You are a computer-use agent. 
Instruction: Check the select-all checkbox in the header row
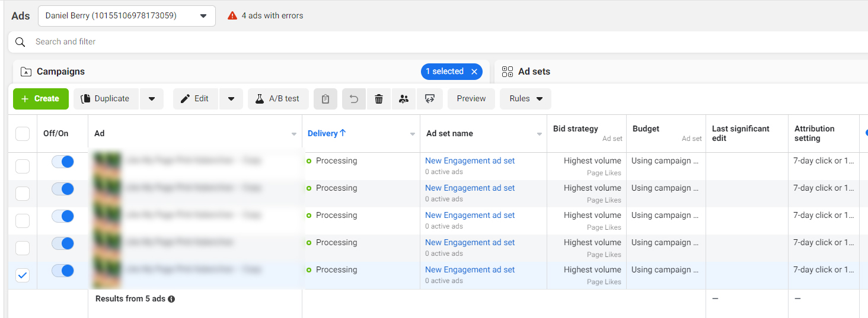coord(23,134)
